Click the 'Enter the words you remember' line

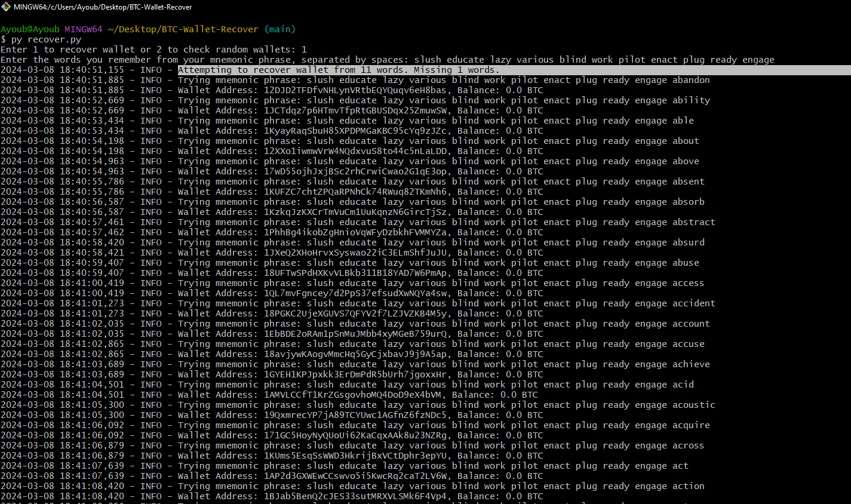388,60
